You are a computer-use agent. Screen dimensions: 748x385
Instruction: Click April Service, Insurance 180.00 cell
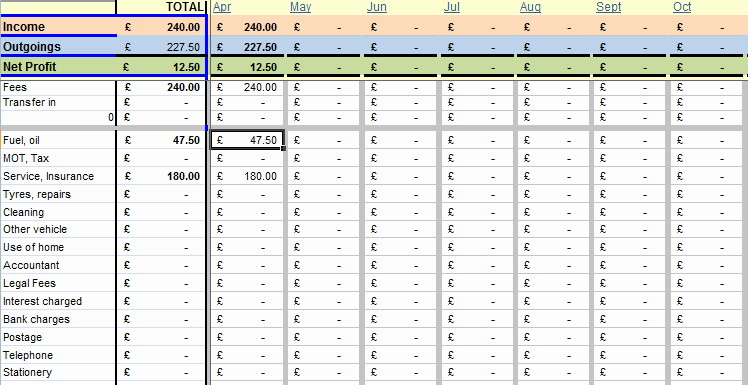point(247,176)
